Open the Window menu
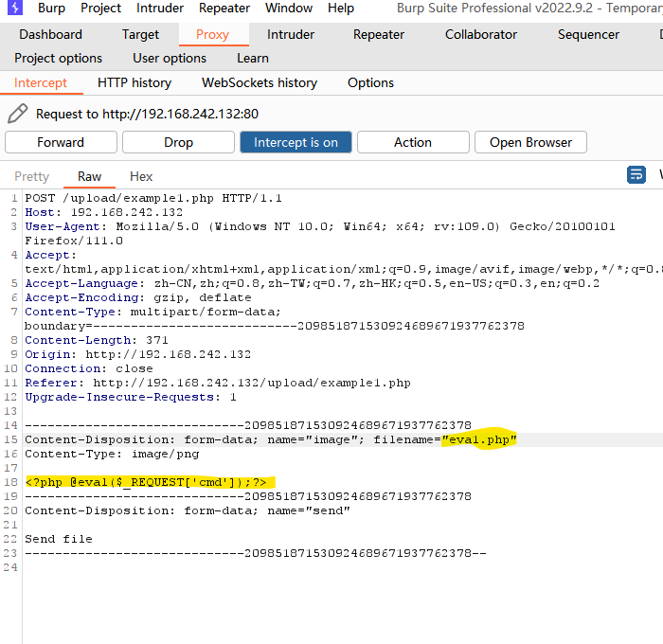The height and width of the screenshot is (644, 663). click(x=289, y=8)
